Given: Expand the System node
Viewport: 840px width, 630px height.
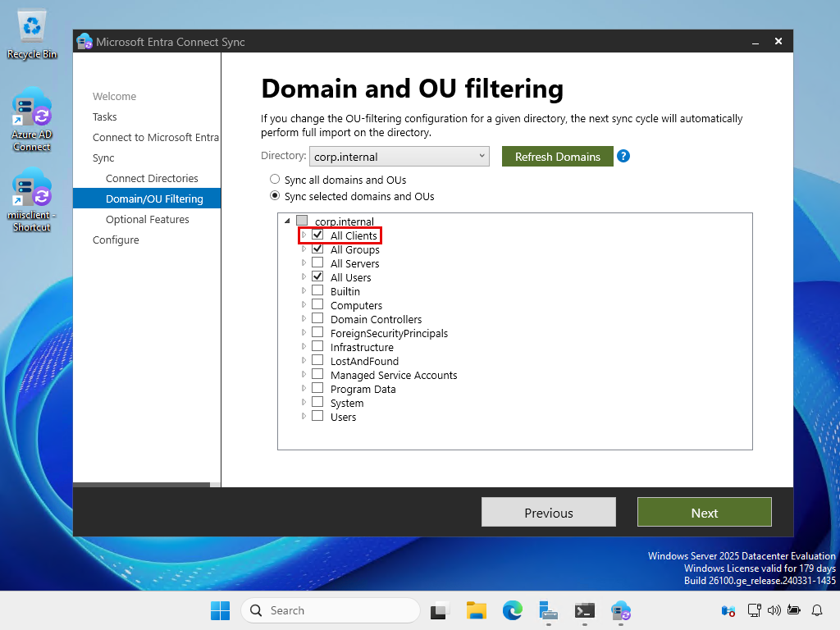Looking at the screenshot, I should coord(304,402).
